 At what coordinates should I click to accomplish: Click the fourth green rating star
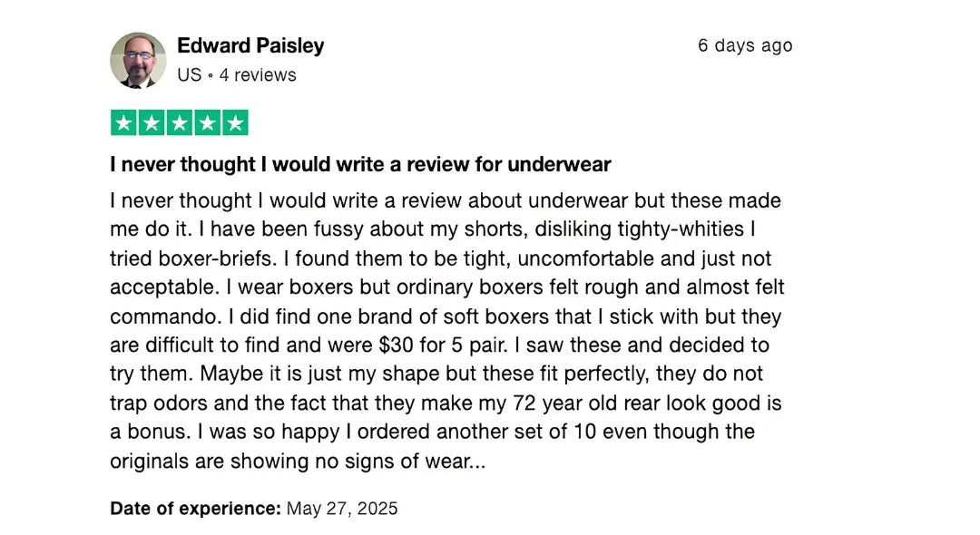(207, 122)
